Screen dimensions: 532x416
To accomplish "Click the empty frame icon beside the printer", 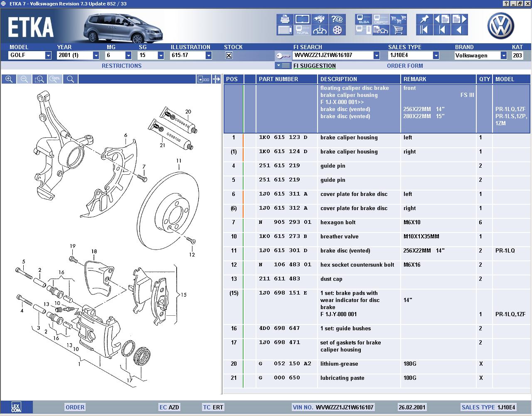I will [x=303, y=19].
